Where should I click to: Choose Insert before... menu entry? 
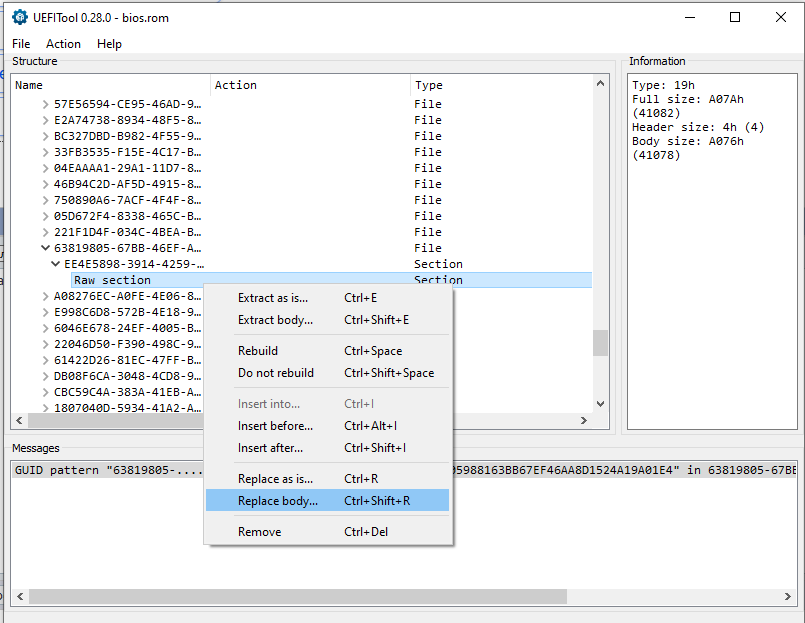328,426
